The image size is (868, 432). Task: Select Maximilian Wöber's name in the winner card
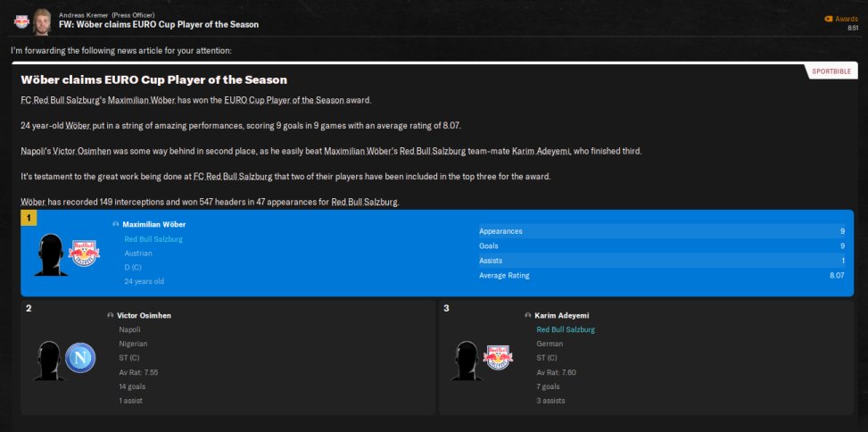pyautogui.click(x=154, y=225)
